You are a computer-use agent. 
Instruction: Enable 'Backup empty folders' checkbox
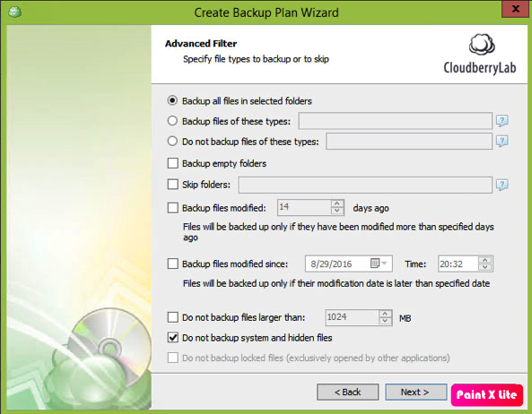pyautogui.click(x=172, y=163)
